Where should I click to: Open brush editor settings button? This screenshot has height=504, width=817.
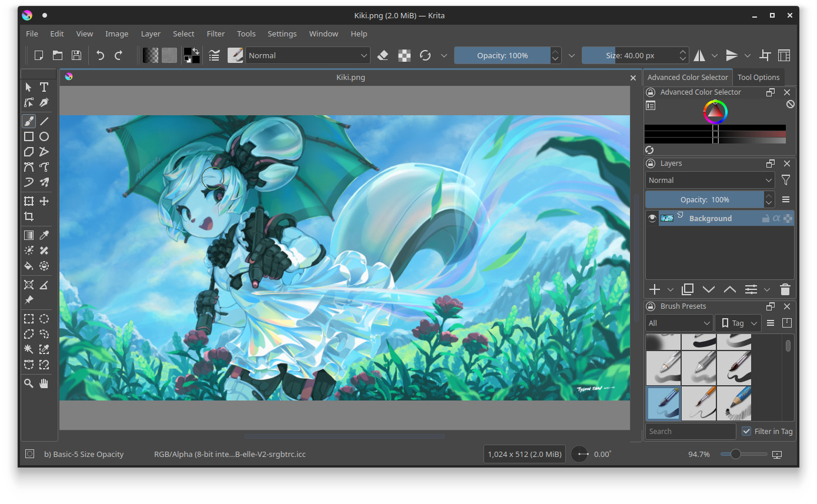point(215,55)
